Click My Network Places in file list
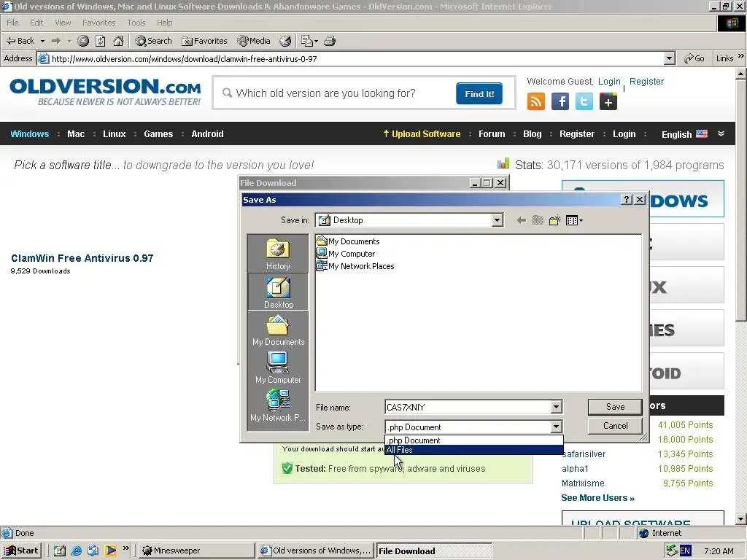This screenshot has width=747, height=560. point(355,265)
